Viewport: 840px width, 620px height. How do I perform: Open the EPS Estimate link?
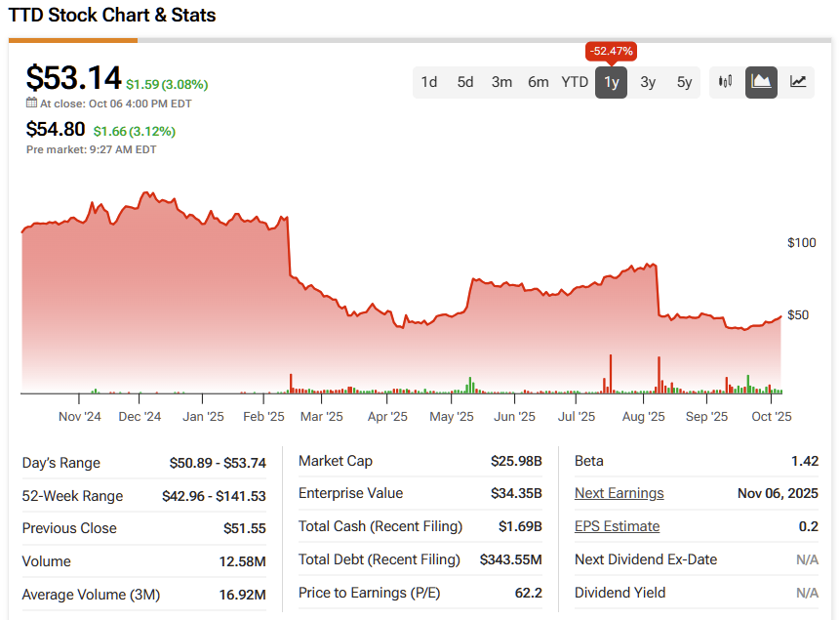click(617, 526)
